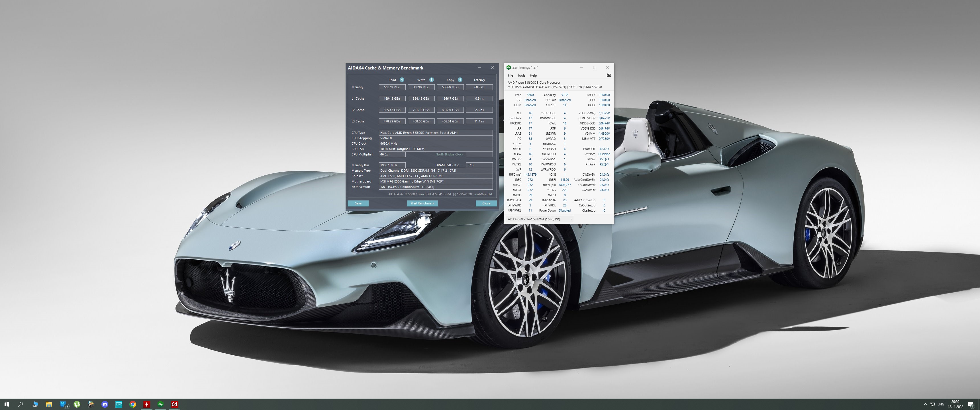This screenshot has width=980, height=410.
Task: Open the ENG language switcher
Action: tap(941, 404)
